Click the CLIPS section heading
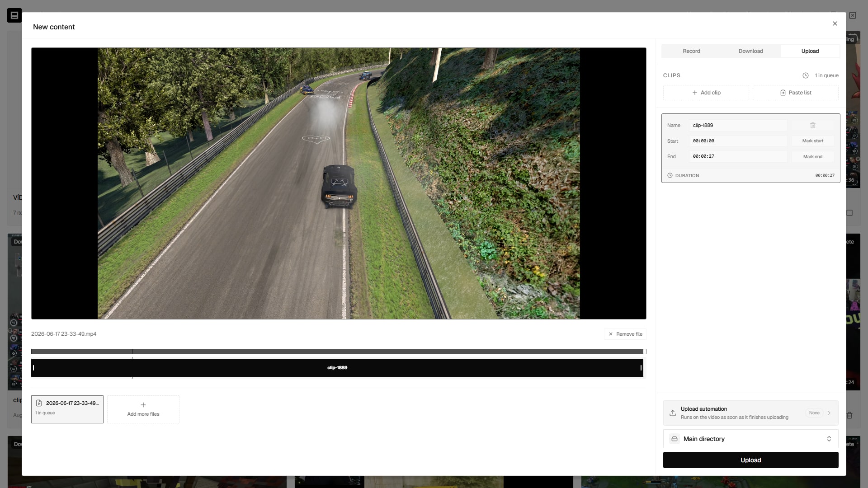Viewport: 868px width, 488px height. [x=671, y=75]
